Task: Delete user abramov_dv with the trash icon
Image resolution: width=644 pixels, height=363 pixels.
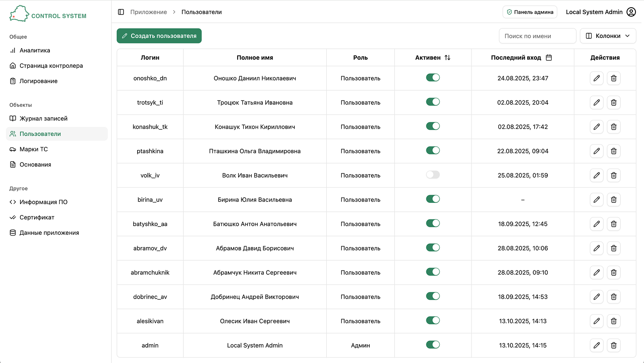Action: pos(614,248)
